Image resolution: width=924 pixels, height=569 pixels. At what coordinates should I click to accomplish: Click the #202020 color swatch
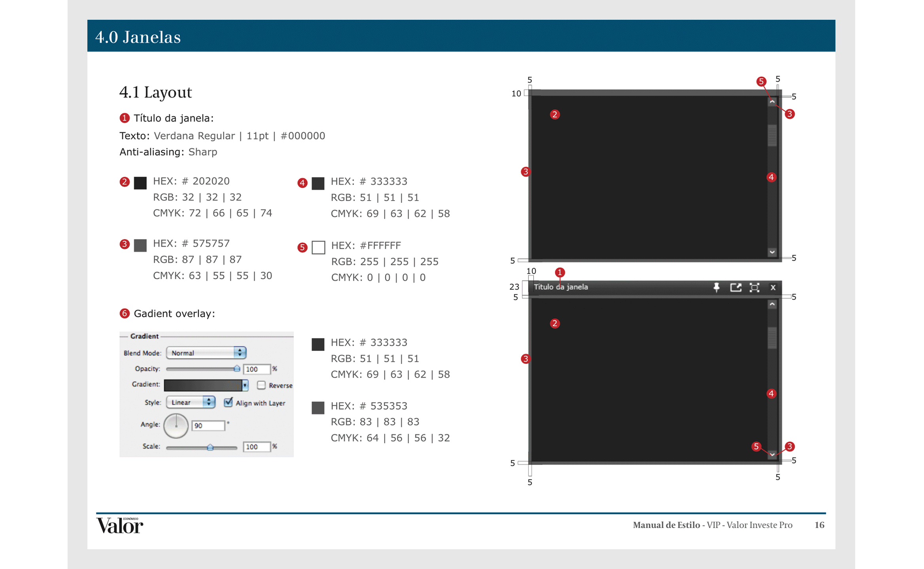pos(140,183)
